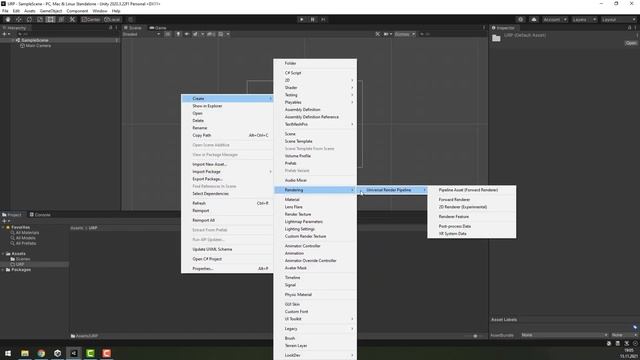Switch to the Console tab
This screenshot has width=640, height=360.
[40, 215]
